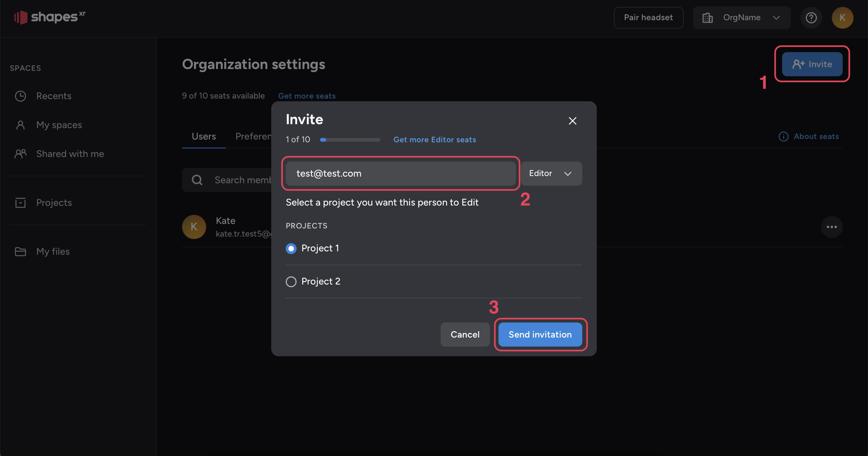Open the OrgName organization dropdown
Image resolution: width=868 pixels, height=456 pixels.
(x=741, y=17)
